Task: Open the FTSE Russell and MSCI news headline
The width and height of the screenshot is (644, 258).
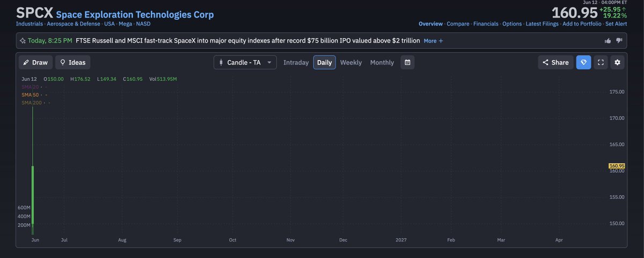Action: pos(248,41)
